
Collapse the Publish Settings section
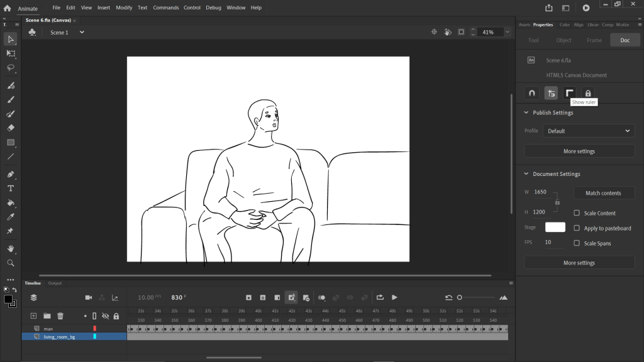tap(526, 112)
